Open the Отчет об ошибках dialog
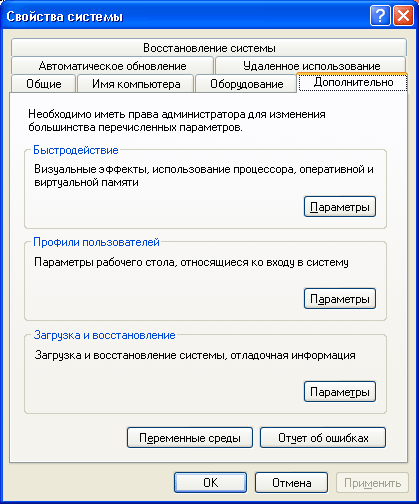 (323, 438)
